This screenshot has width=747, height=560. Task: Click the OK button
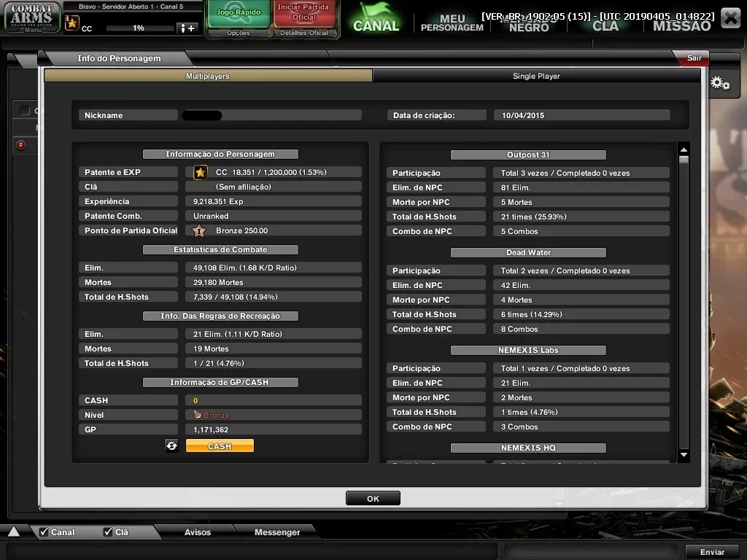(373, 498)
